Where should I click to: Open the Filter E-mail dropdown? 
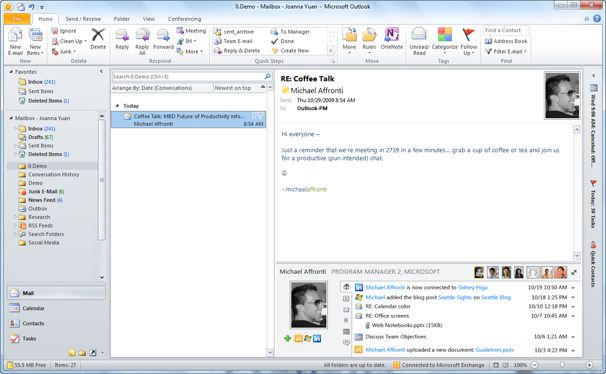[506, 51]
